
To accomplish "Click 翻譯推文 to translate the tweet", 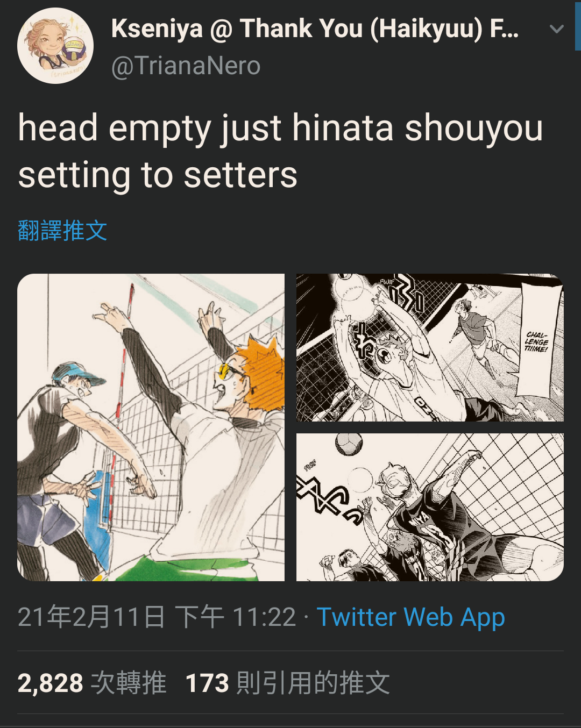I will tap(62, 230).
